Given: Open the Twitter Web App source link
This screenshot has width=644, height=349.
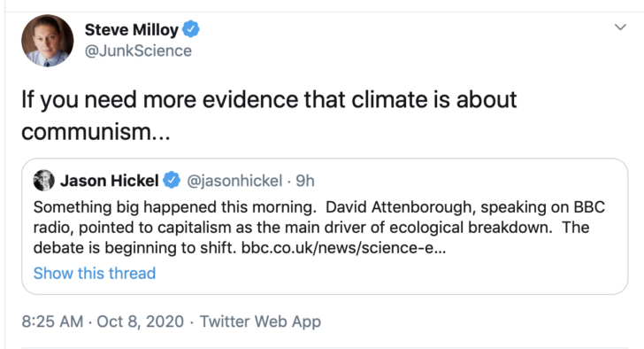Looking at the screenshot, I should coord(260,322).
